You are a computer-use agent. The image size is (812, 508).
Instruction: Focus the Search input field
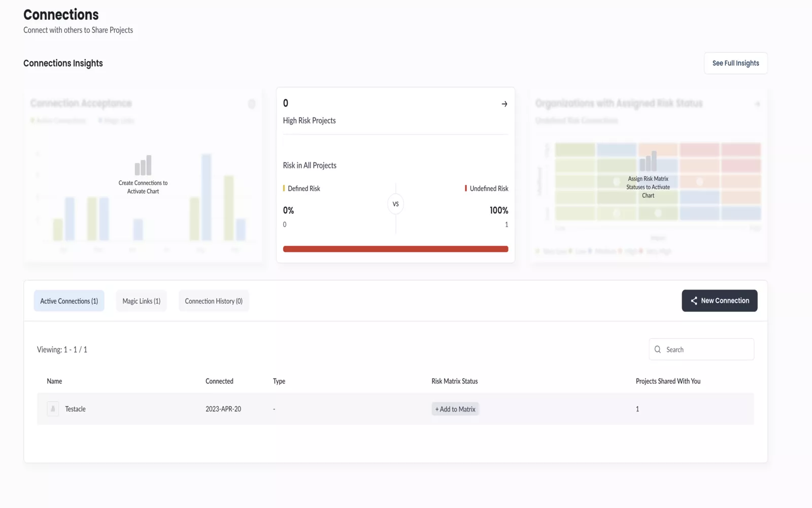(x=701, y=350)
